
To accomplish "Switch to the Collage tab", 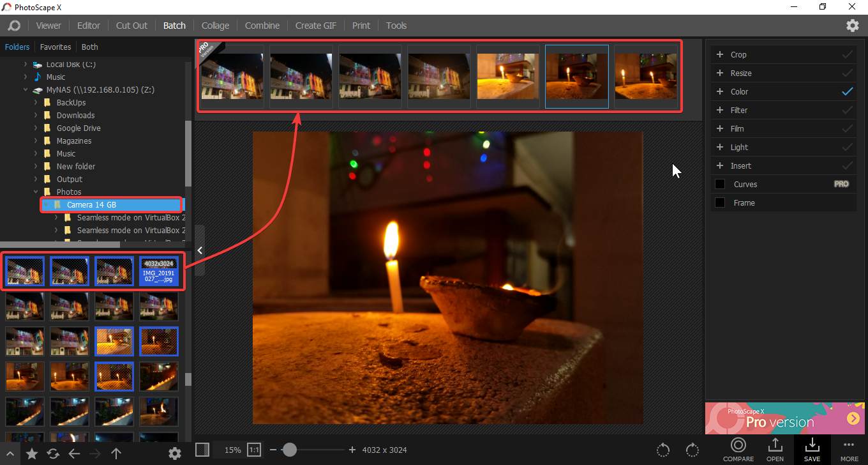I will [x=215, y=26].
